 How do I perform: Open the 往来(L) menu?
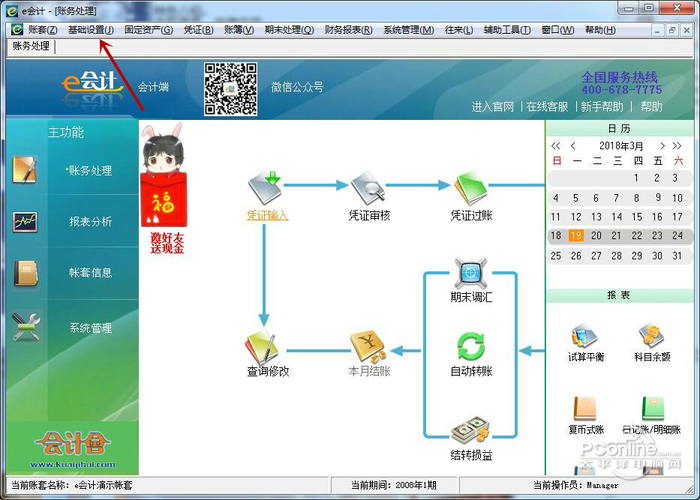459,30
